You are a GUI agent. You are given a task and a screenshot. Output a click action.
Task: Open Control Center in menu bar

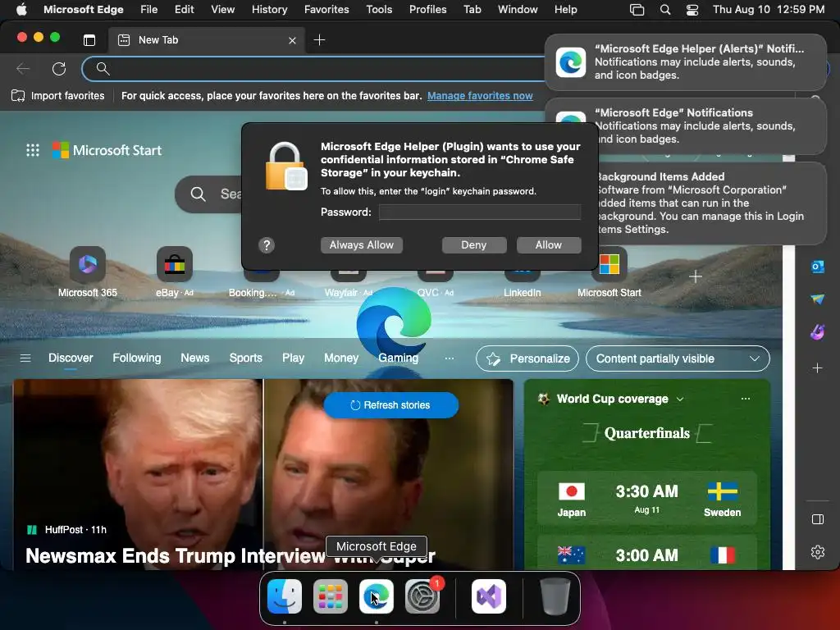[692, 9]
